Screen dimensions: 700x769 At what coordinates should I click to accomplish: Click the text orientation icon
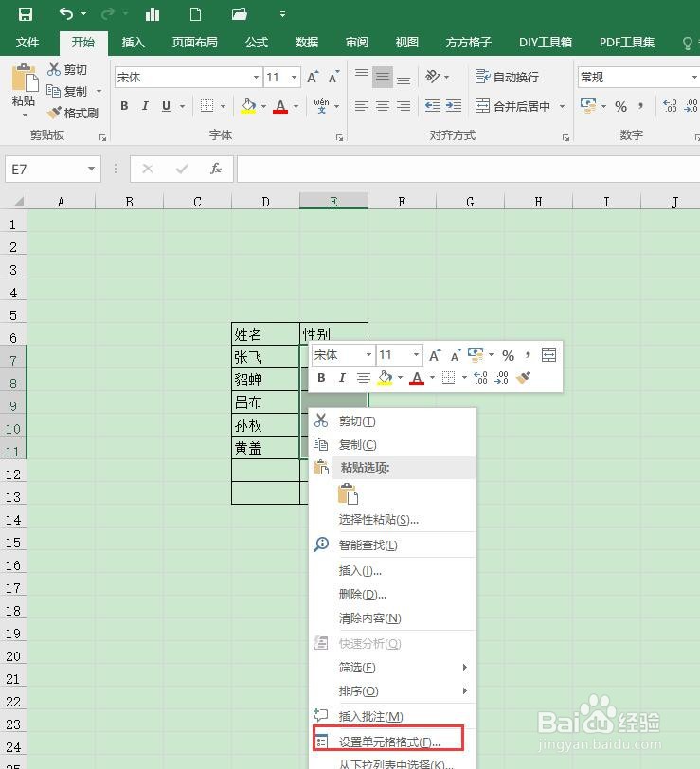433,77
